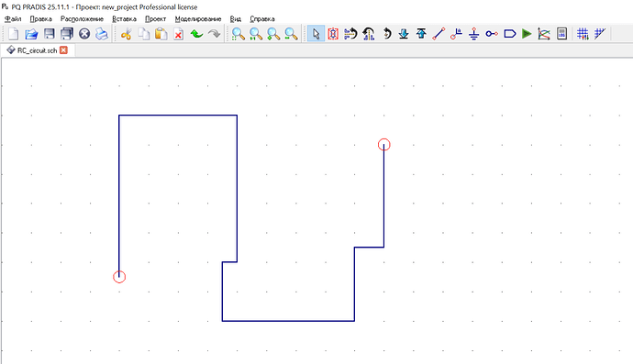Expand the Вид menu
The image size is (633, 364).
(x=236, y=19)
